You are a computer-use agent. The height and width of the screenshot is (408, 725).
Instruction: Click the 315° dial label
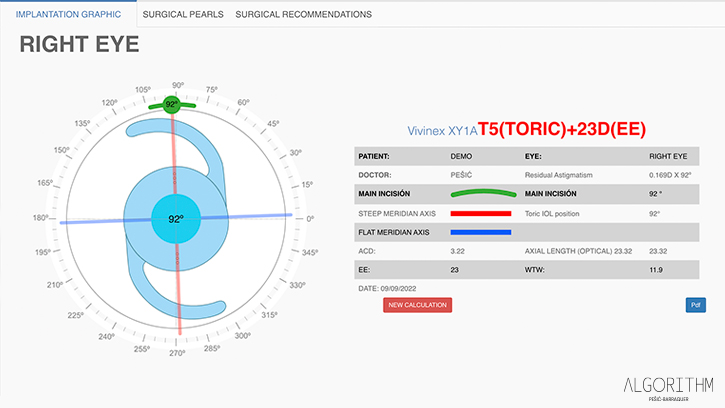pyautogui.click(x=270, y=315)
